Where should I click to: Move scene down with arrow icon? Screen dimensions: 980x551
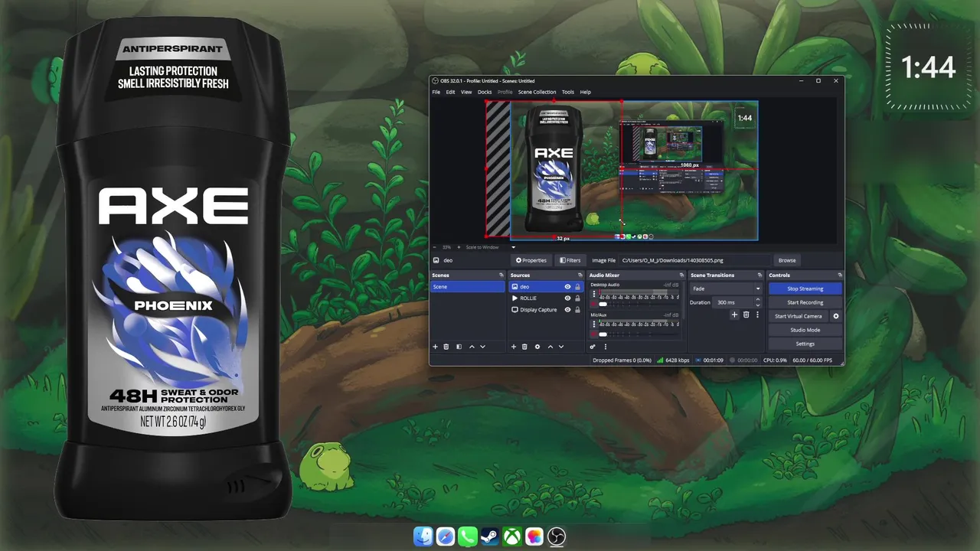click(x=482, y=347)
